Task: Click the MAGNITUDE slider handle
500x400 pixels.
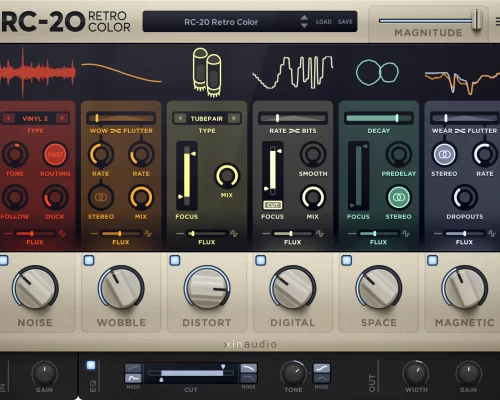Action: [477, 20]
